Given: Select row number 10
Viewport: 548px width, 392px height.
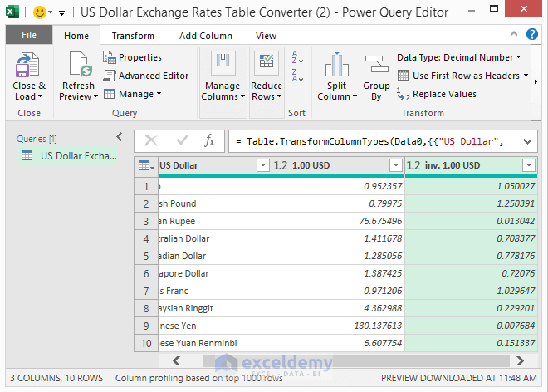Looking at the screenshot, I should click(146, 343).
